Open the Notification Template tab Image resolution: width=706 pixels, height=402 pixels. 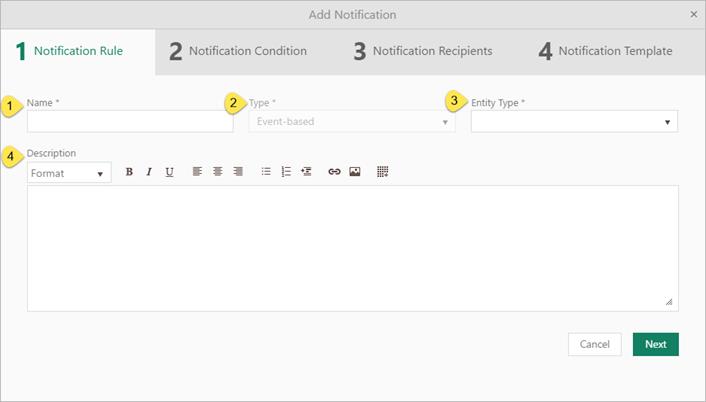[605, 52]
